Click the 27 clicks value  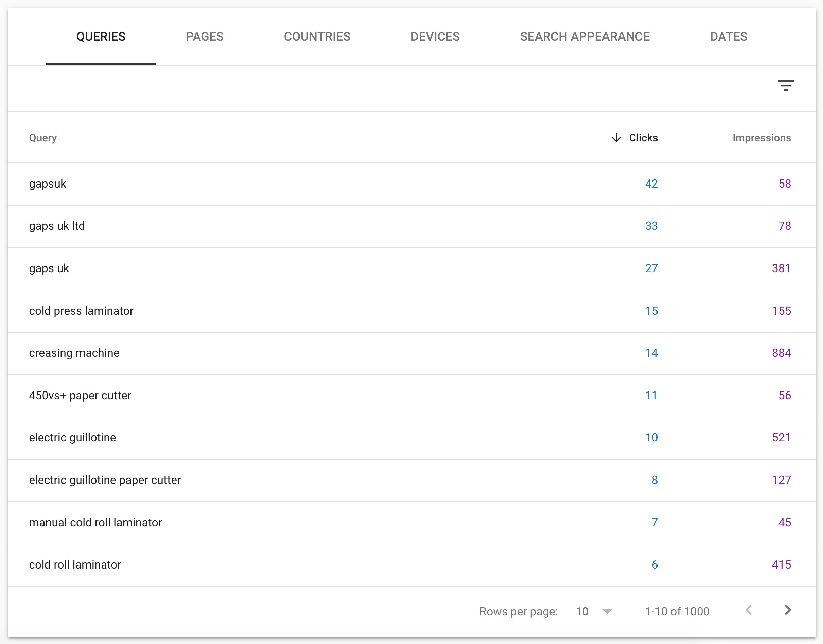651,268
